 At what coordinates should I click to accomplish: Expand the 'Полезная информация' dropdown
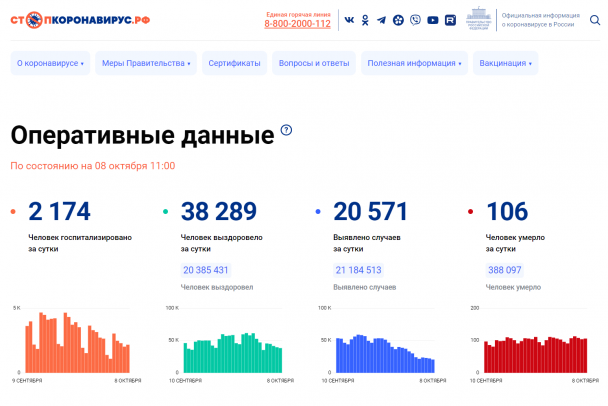click(x=415, y=64)
